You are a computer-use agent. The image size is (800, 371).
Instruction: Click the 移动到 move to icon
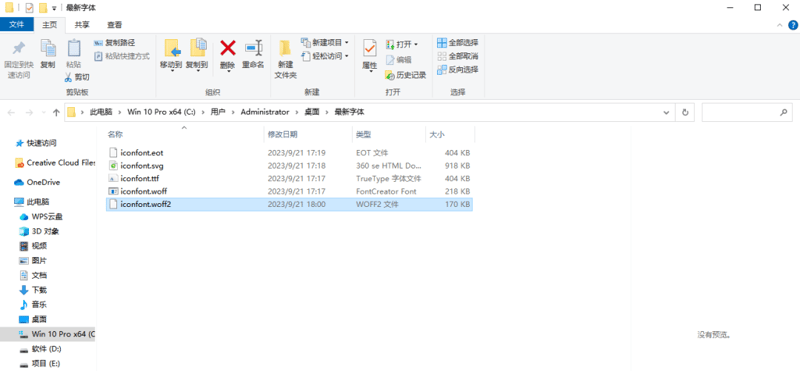[171, 48]
